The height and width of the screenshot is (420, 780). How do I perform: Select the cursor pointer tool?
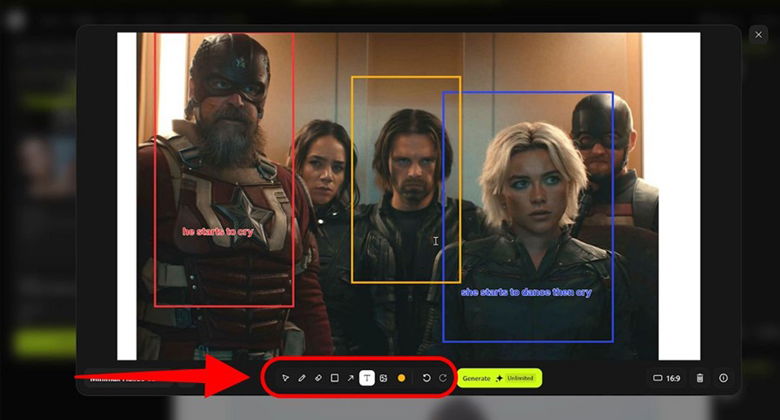pyautogui.click(x=285, y=378)
